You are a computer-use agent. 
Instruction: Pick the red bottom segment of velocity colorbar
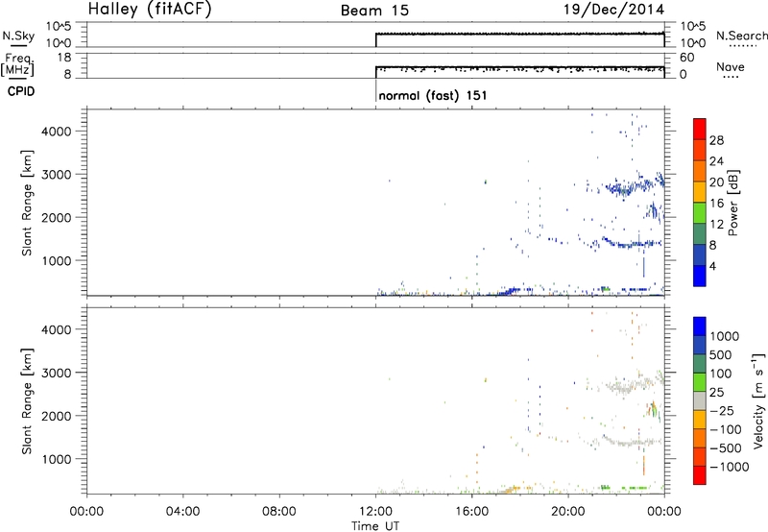tap(700, 475)
